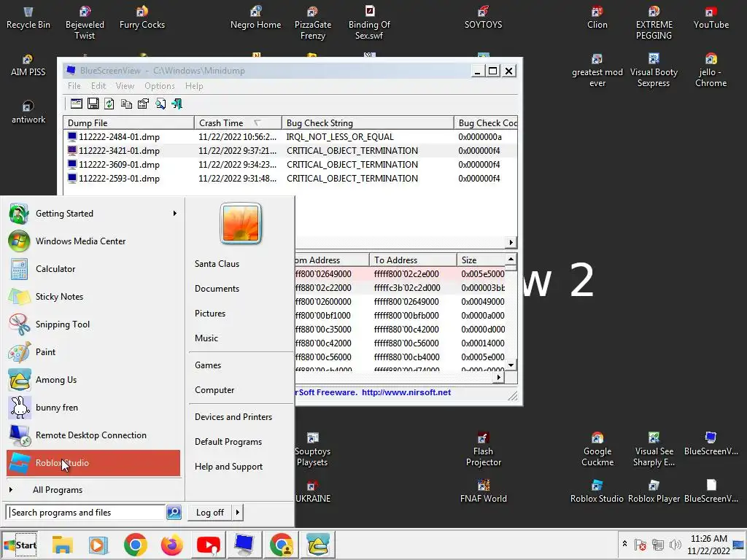Click the down scroll arrow of the lower pane
747x560 pixels.
pyautogui.click(x=511, y=365)
